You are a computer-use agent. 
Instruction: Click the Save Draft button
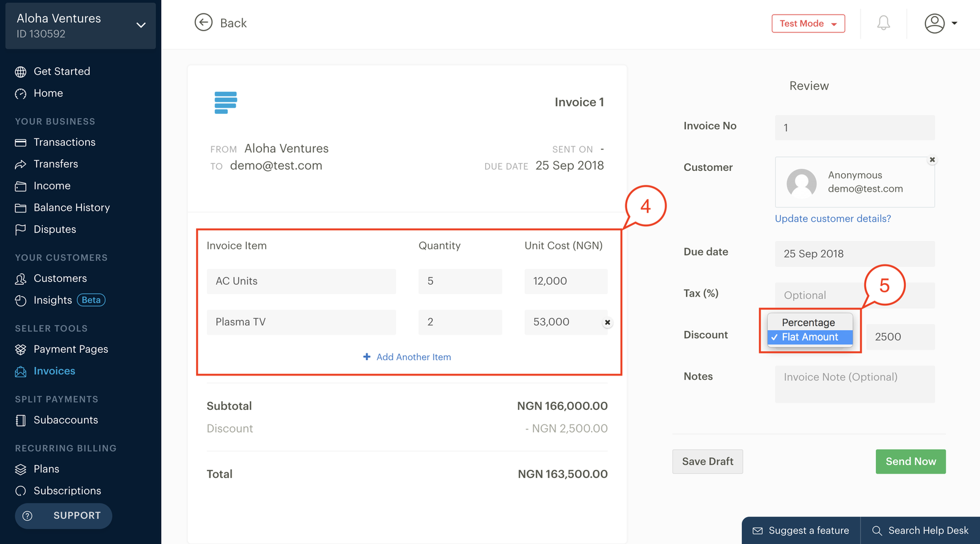(707, 461)
